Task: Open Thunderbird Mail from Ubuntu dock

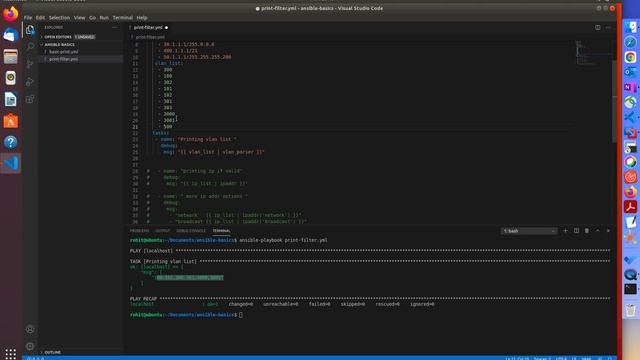Action: click(11, 35)
